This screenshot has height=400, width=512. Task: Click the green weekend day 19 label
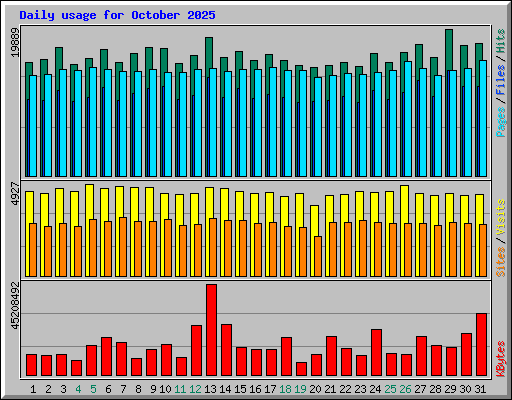(x=300, y=389)
